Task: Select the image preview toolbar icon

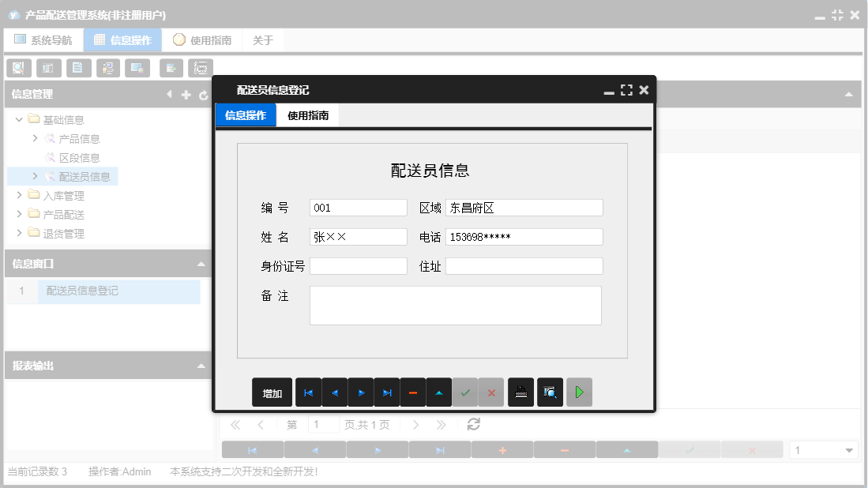Action: (x=138, y=68)
